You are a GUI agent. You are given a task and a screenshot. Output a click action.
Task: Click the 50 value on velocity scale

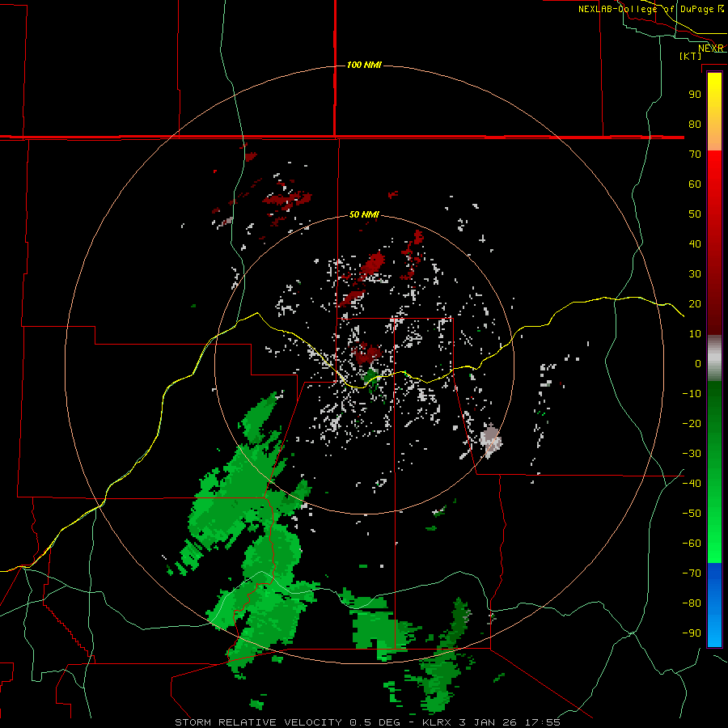(695, 214)
